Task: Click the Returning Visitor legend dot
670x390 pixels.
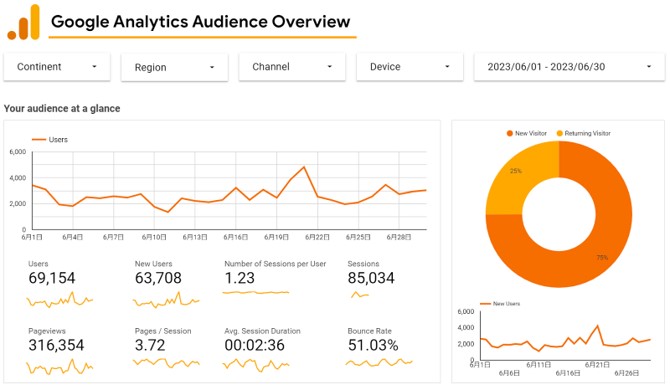Action: pos(559,133)
